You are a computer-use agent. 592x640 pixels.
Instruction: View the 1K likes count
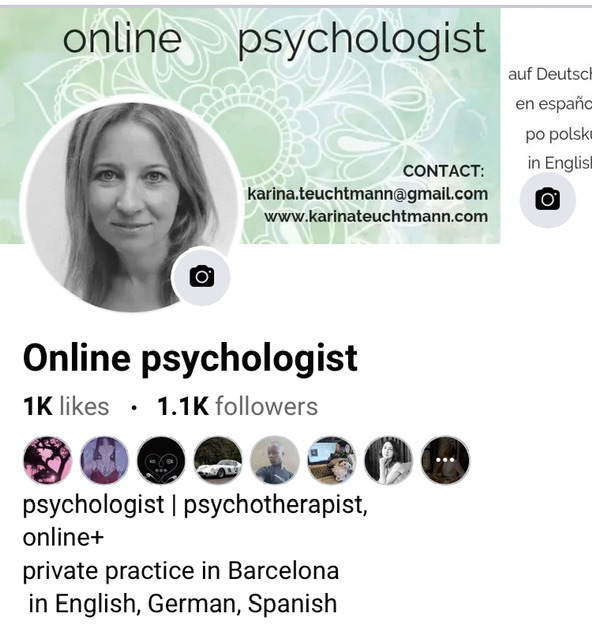coord(66,407)
